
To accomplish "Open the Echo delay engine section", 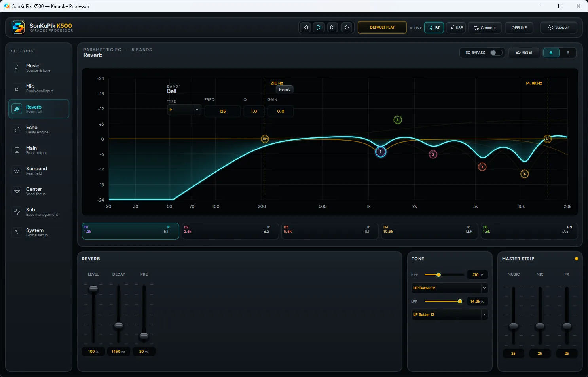I will pyautogui.click(x=39, y=129).
